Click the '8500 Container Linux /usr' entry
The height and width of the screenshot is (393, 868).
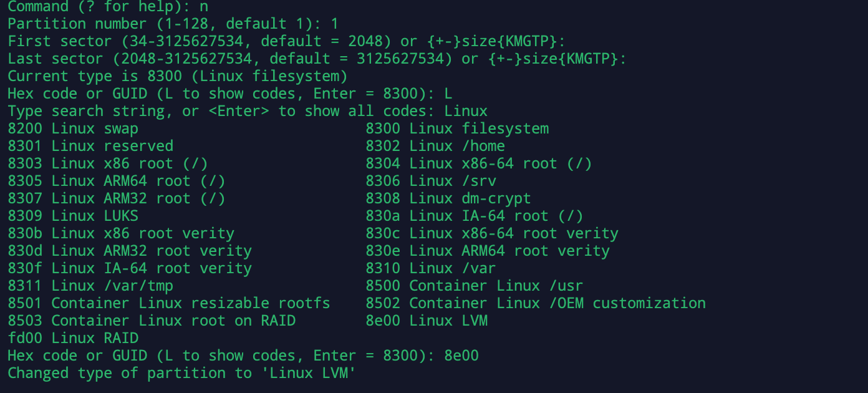click(475, 286)
